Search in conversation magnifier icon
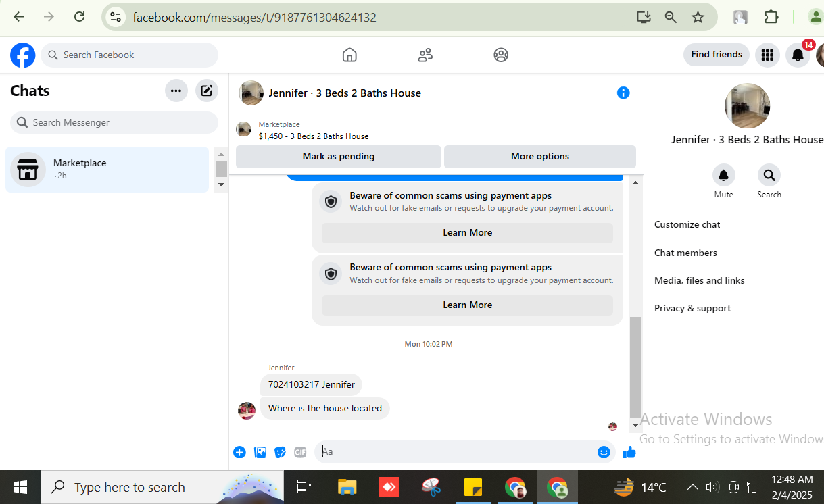The image size is (824, 504). click(x=769, y=176)
